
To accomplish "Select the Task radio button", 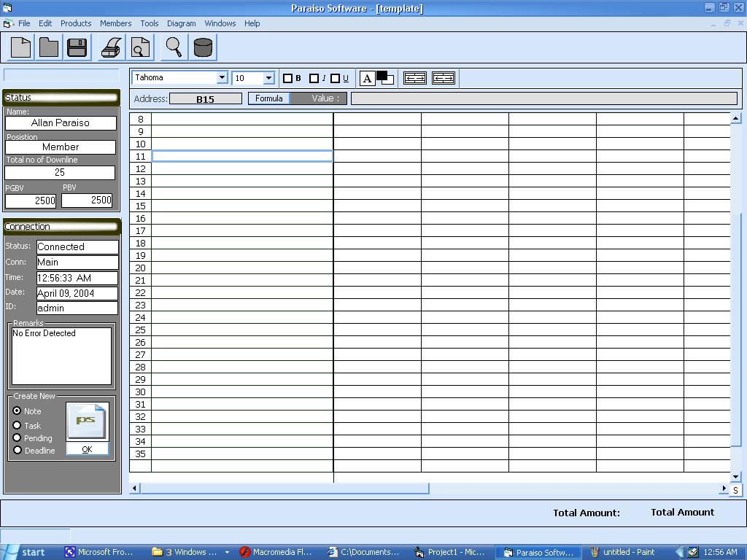I will click(18, 425).
